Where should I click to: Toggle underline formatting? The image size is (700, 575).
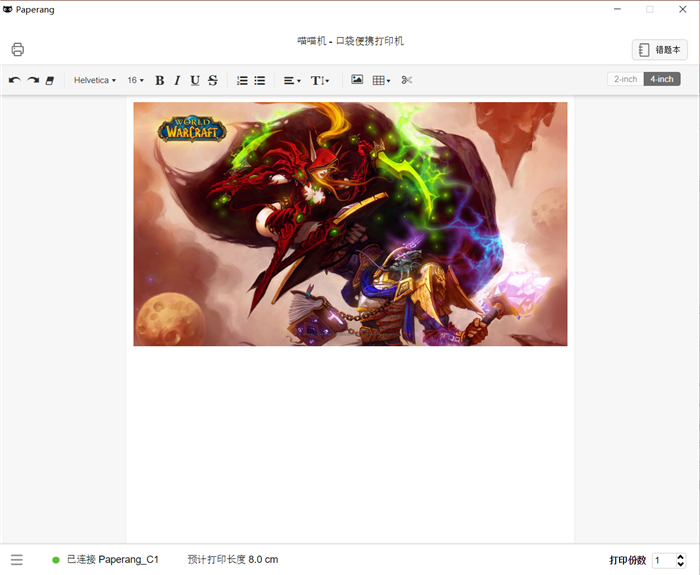point(195,80)
